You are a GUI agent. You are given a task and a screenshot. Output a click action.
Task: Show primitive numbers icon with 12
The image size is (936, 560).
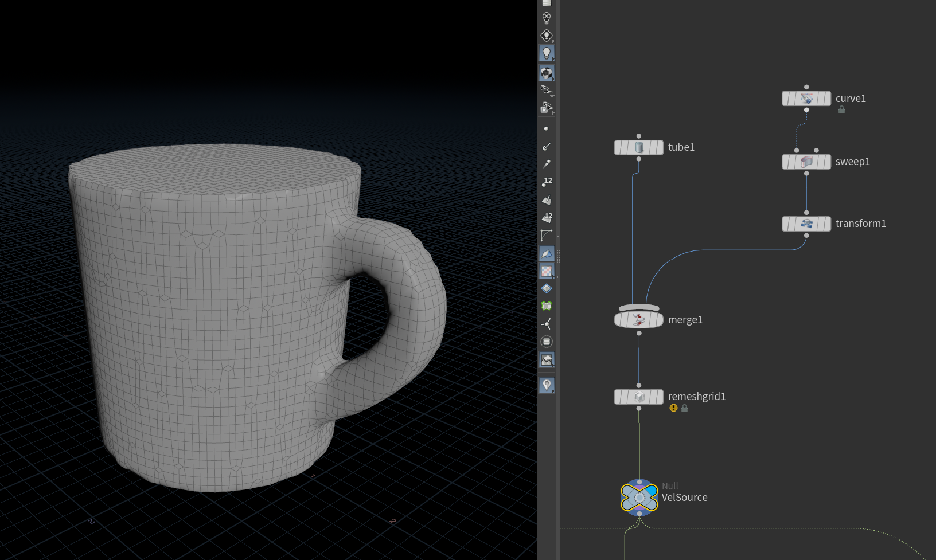pos(547,217)
